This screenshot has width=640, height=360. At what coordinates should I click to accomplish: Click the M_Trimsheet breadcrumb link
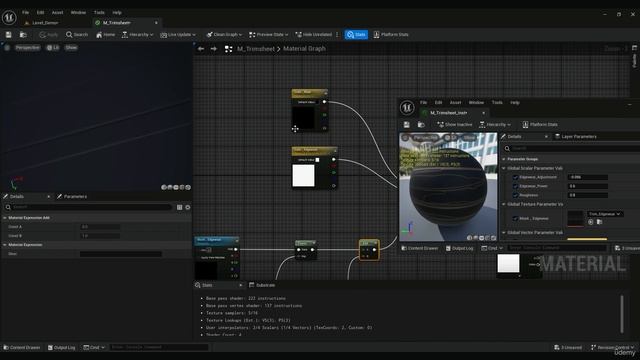[x=256, y=49]
